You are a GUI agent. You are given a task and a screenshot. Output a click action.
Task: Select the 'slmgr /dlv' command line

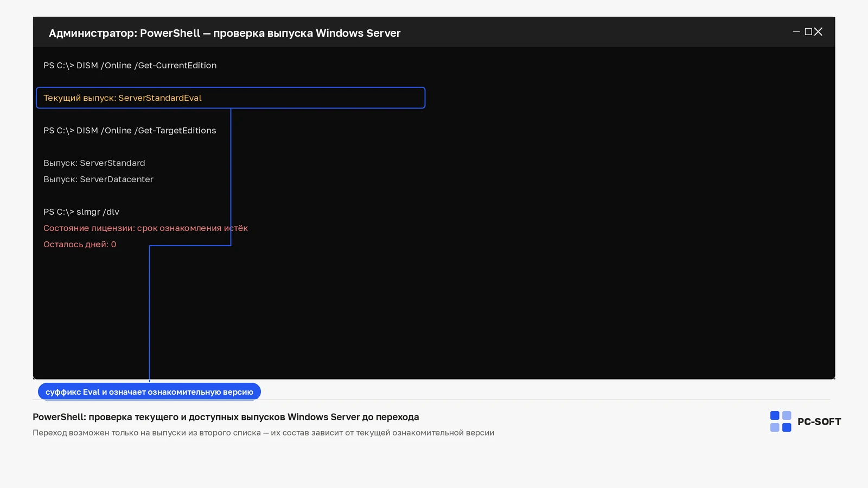click(x=81, y=212)
